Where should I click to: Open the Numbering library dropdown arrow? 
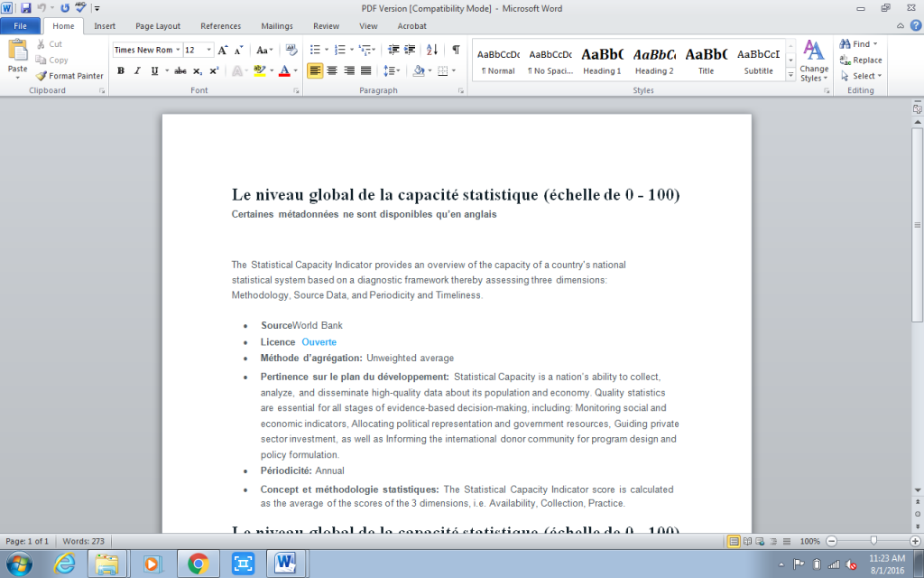(352, 51)
